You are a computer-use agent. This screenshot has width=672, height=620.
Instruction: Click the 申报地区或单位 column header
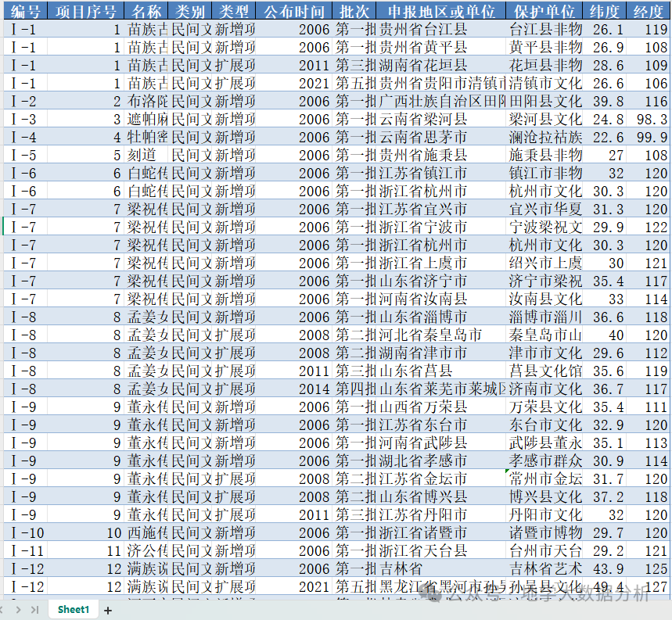(441, 11)
